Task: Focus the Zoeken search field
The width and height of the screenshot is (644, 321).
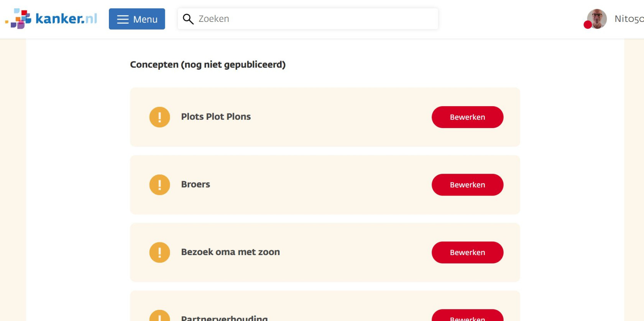Action: (x=308, y=19)
